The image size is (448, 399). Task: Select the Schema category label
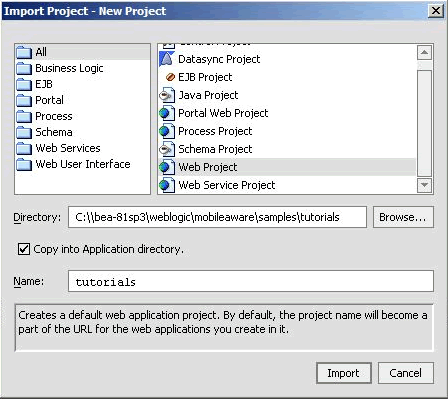pos(54,132)
